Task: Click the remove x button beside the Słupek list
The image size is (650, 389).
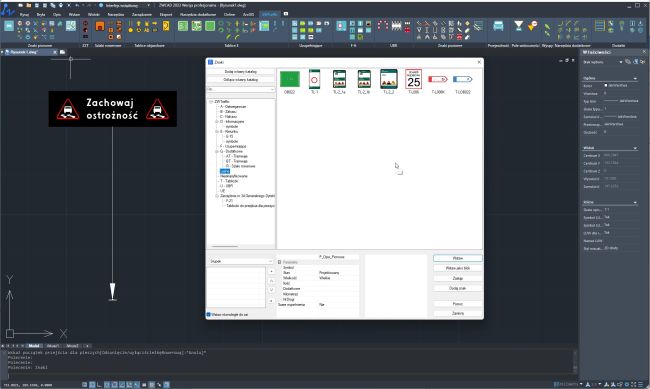Action: click(x=271, y=300)
